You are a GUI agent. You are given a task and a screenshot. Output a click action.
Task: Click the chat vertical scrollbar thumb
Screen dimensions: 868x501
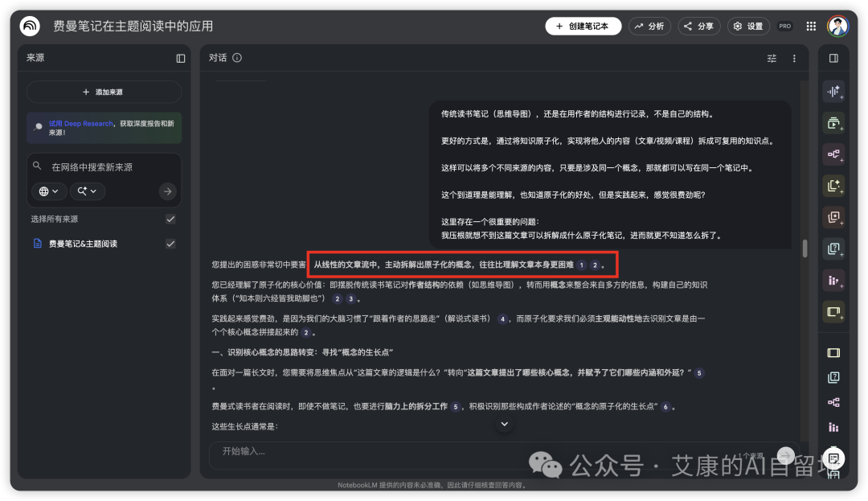(x=805, y=248)
